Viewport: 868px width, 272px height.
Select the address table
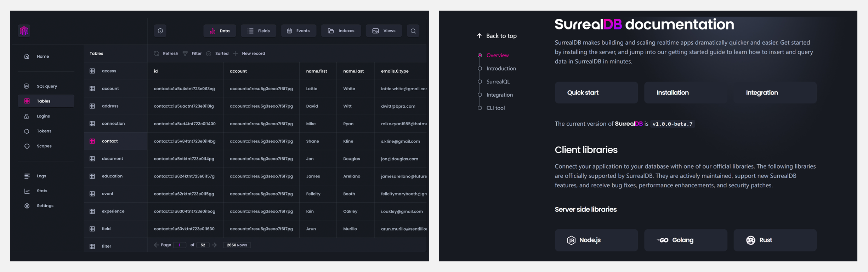click(x=116, y=106)
